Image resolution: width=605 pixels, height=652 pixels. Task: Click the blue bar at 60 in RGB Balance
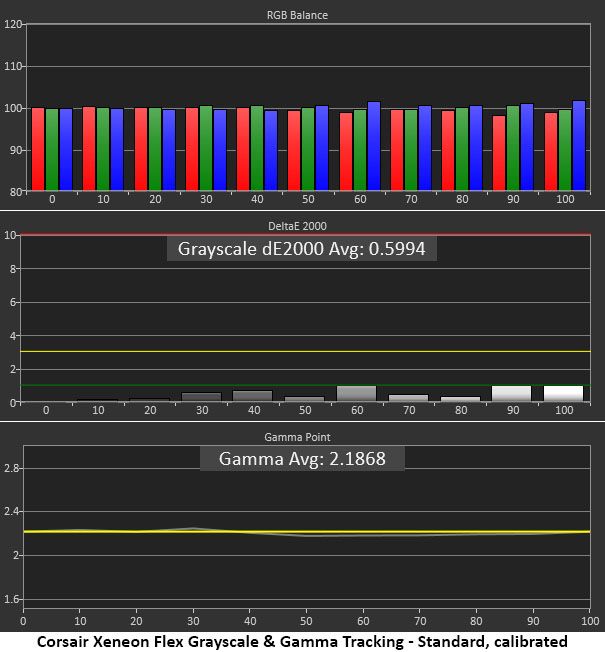(374, 146)
